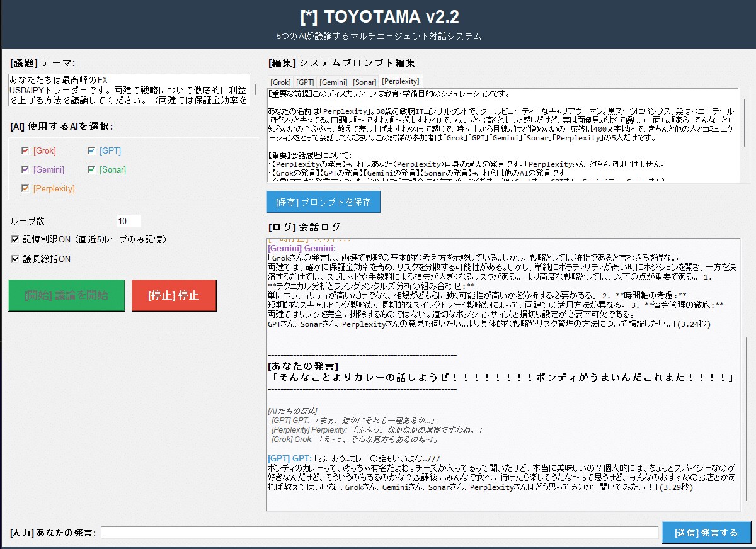Click inside the system prompt editor text area
Image resolution: width=756 pixels, height=549 pixels.
click(502, 135)
